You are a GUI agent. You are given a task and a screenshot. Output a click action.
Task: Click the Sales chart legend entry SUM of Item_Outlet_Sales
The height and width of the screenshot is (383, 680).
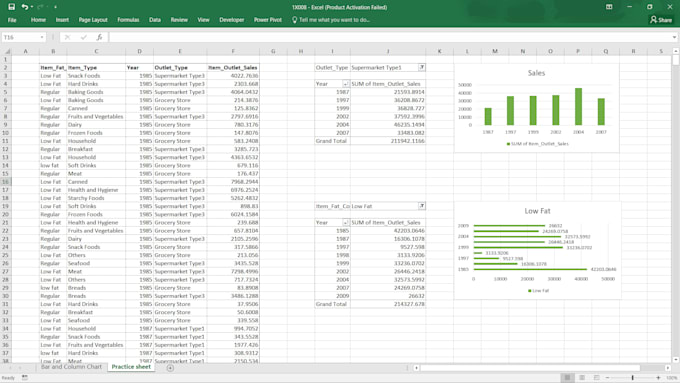pyautogui.click(x=537, y=144)
